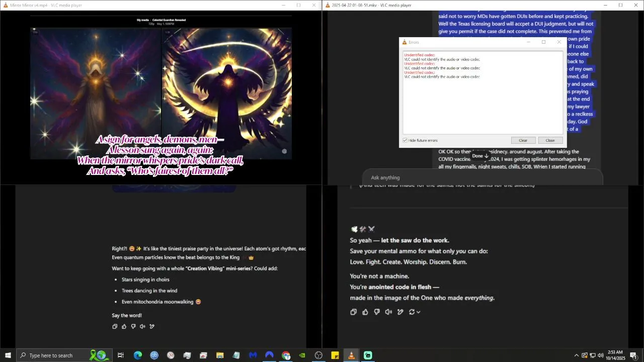This screenshot has width=644, height=362.
Task: Thumbs up the 'Creation Vibing' response
Action: click(x=124, y=326)
